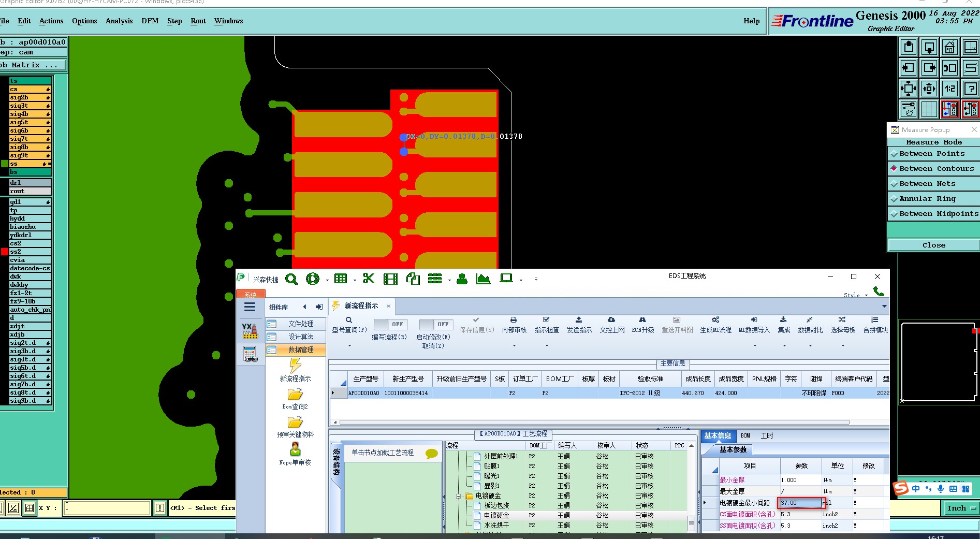Click the 电镀硬金最小间距 value field 37.00
The height and width of the screenshot is (539, 980).
click(801, 503)
